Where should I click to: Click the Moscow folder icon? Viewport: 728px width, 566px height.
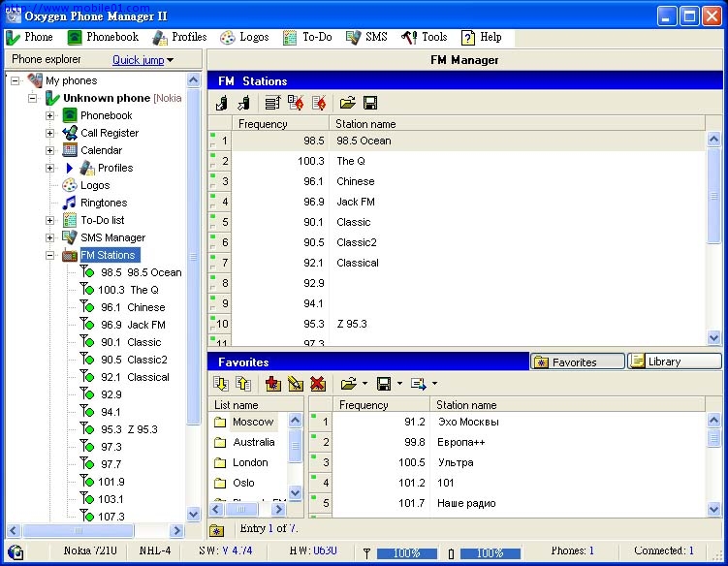click(x=220, y=422)
